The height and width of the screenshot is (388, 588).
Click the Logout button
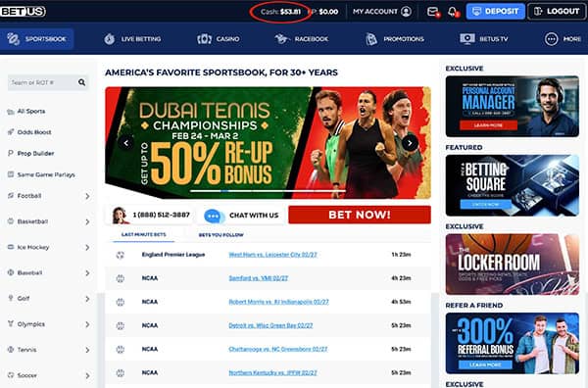click(x=557, y=11)
